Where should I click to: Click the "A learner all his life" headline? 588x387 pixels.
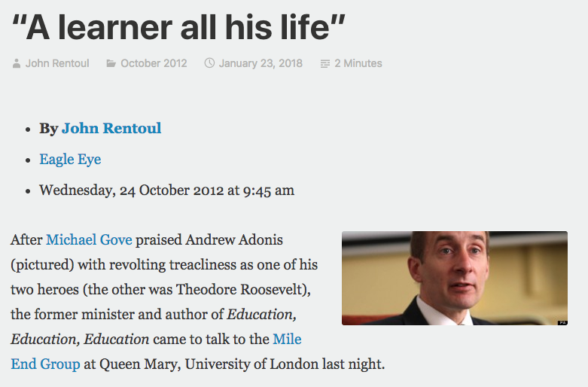pyautogui.click(x=178, y=28)
